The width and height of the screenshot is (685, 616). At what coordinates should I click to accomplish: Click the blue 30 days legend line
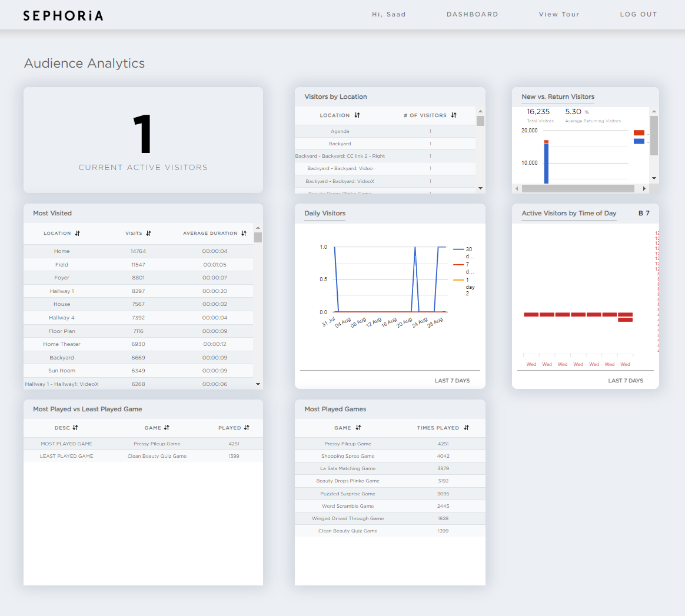[458, 249]
